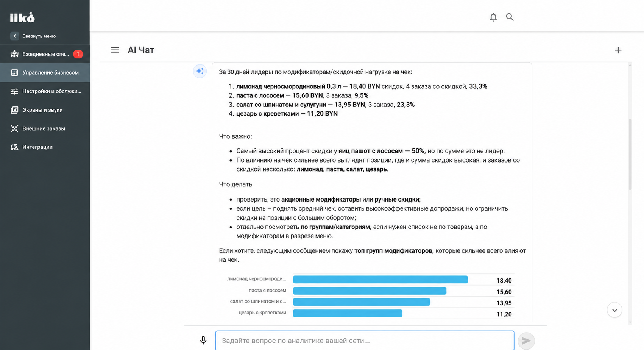Screen dimensions: 644x350
Task: Activate voice input microphone
Action: click(203, 340)
